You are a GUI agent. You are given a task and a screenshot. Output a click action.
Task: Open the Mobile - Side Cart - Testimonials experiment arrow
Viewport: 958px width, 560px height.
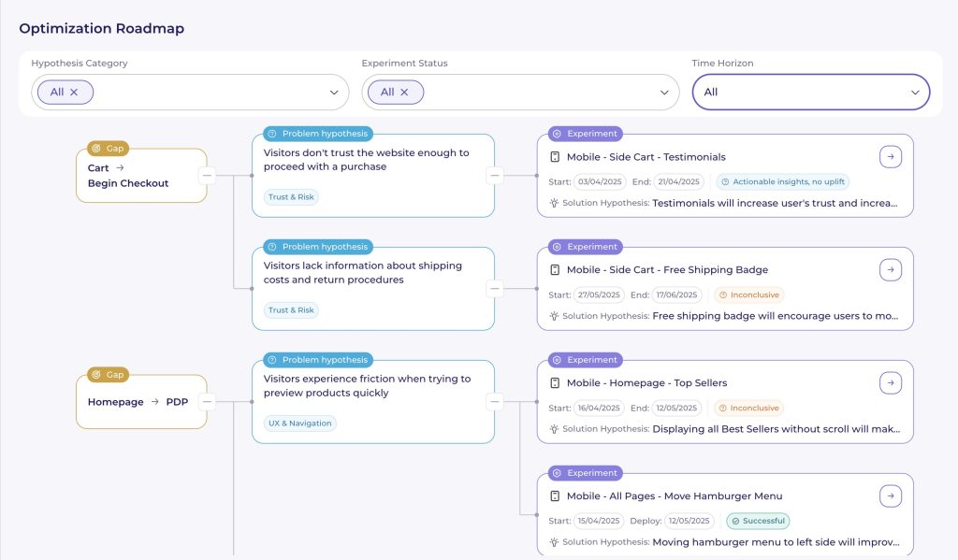point(891,157)
